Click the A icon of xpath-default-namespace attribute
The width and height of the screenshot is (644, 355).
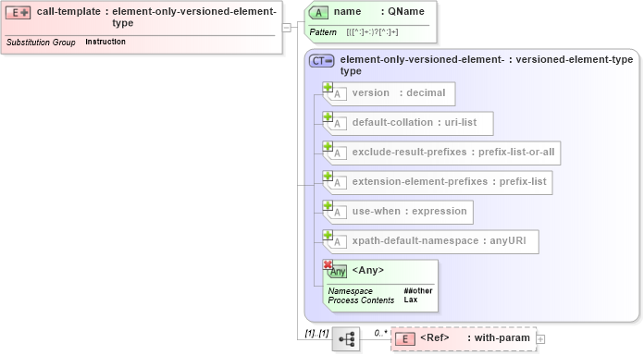[x=337, y=241]
